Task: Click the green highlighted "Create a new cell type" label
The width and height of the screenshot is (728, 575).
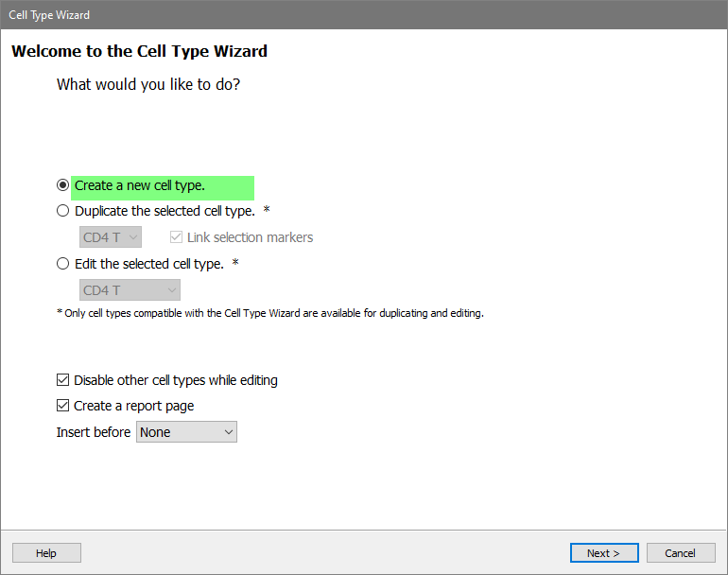Action: 162,186
